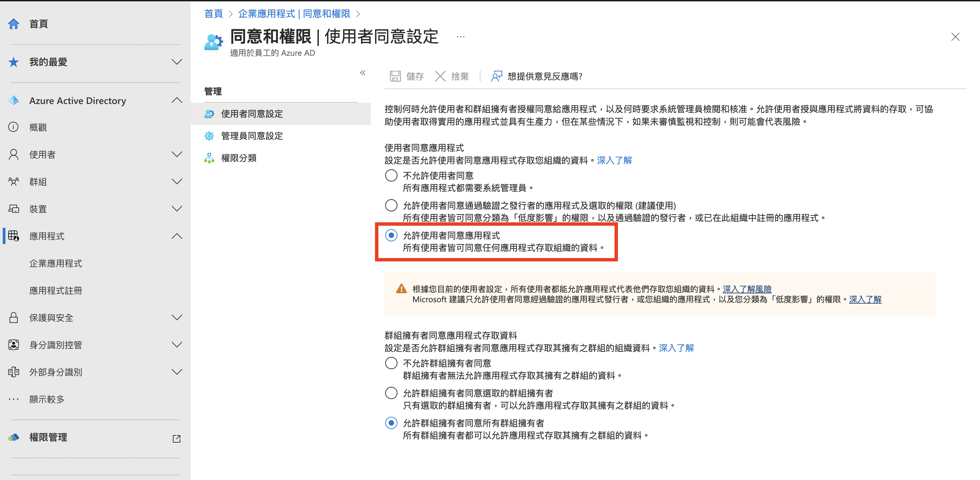
Task: Click the feedback person icon
Action: pos(496,76)
